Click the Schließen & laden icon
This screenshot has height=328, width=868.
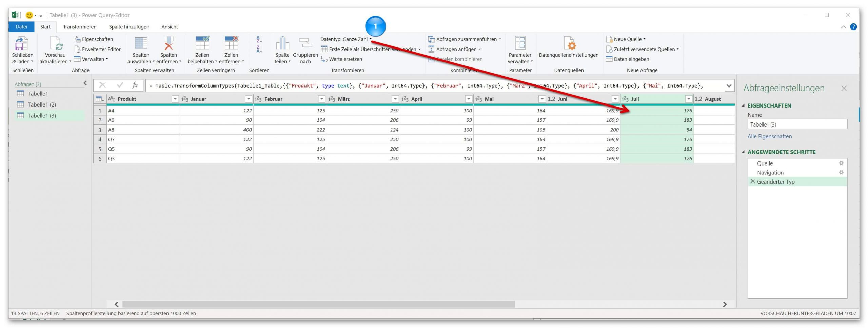(22, 43)
